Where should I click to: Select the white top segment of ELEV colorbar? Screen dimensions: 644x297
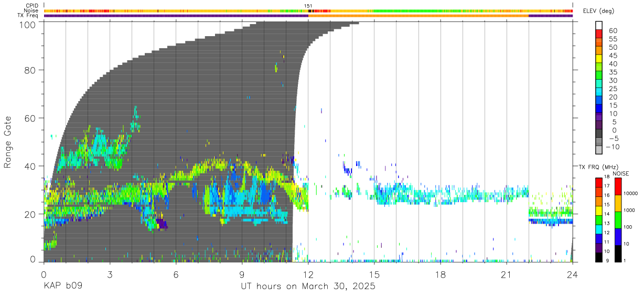[599, 25]
